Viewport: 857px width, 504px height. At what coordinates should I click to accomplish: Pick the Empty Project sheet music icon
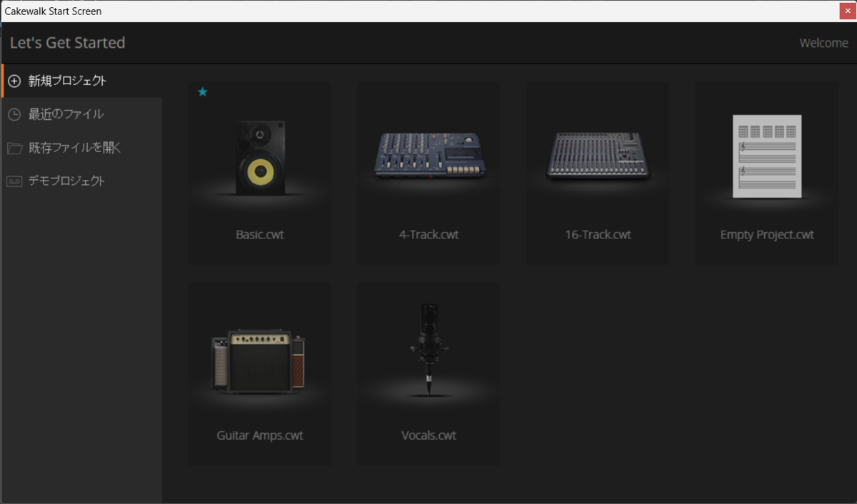coord(767,156)
